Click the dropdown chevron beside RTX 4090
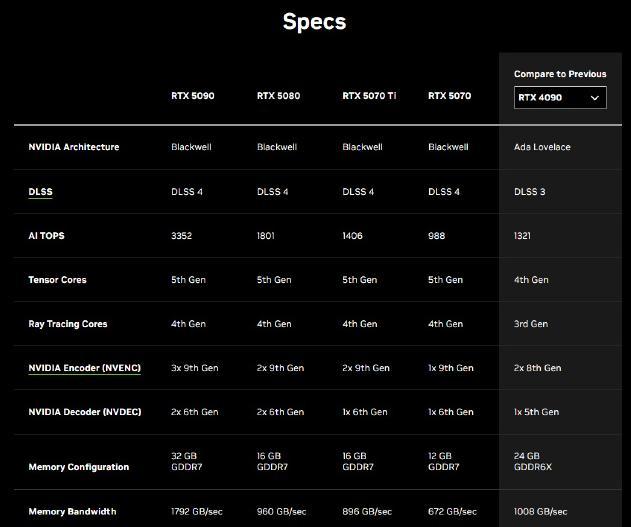This screenshot has height=527, width=631. point(595,98)
